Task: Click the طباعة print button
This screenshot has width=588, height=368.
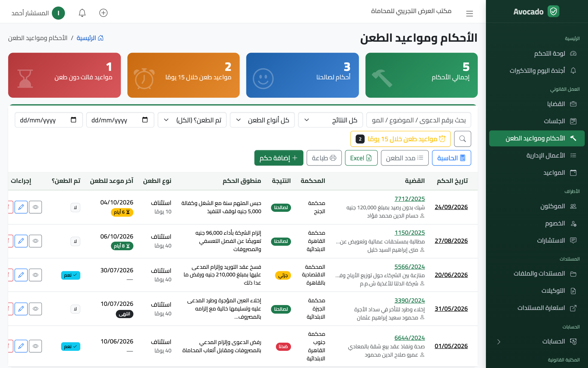Action: [x=324, y=158]
